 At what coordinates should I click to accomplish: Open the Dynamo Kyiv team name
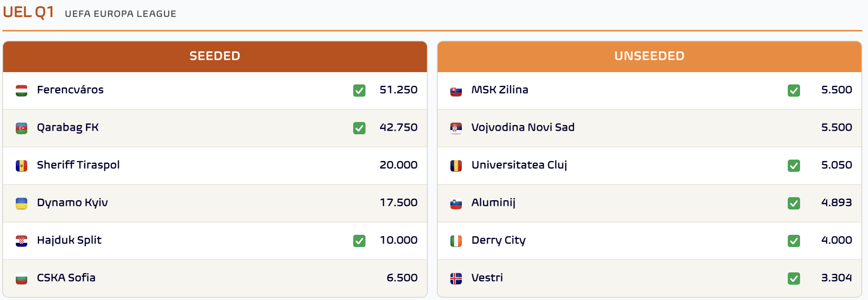tap(72, 203)
